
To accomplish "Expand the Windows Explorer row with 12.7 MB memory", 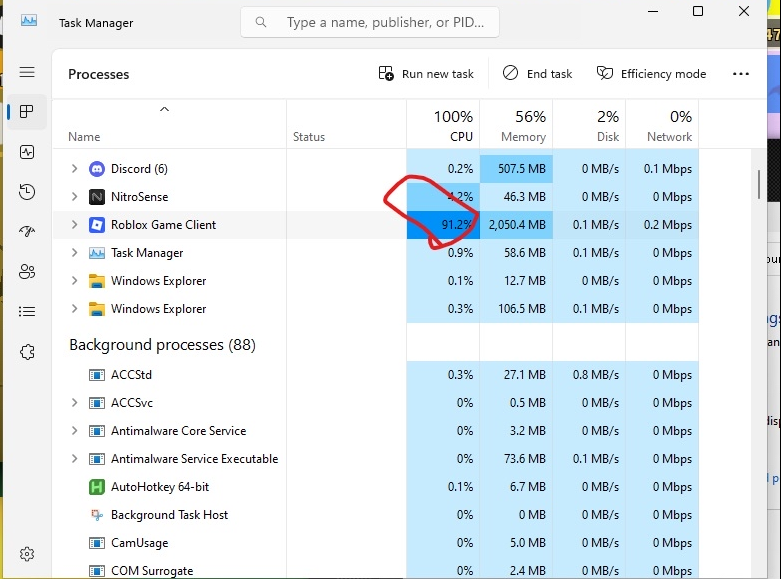I will (x=75, y=281).
